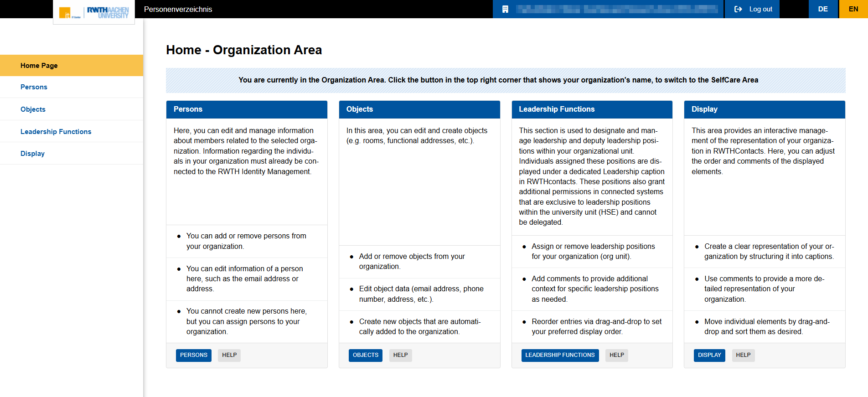Click 'Create new objects' list item
Viewport: 868px width, 397px height.
[x=419, y=327]
